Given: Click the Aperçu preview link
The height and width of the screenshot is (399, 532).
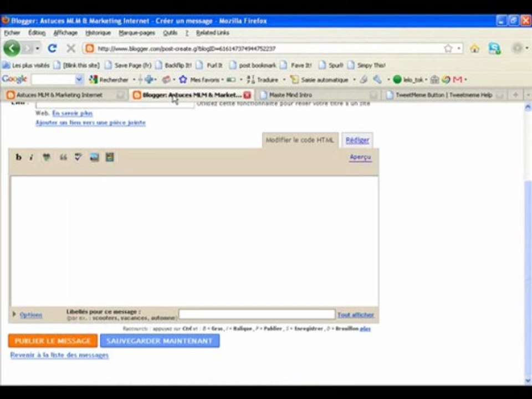Looking at the screenshot, I should [360, 157].
